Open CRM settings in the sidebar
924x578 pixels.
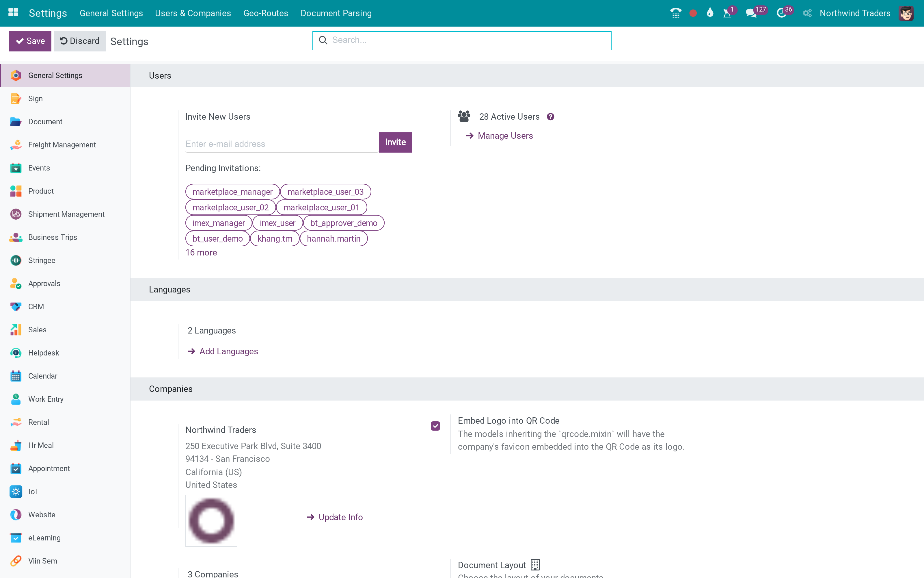(x=65, y=307)
